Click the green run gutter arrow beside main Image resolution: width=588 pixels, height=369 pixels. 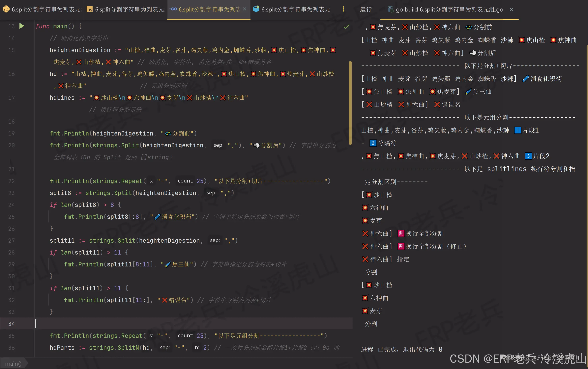coord(22,26)
